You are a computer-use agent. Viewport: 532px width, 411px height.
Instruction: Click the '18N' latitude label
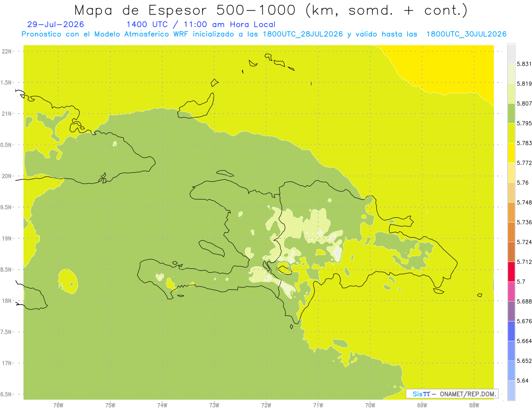(7, 301)
